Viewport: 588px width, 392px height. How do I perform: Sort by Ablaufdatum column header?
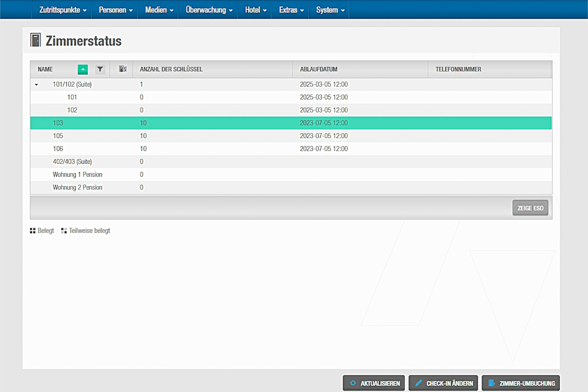(319, 69)
